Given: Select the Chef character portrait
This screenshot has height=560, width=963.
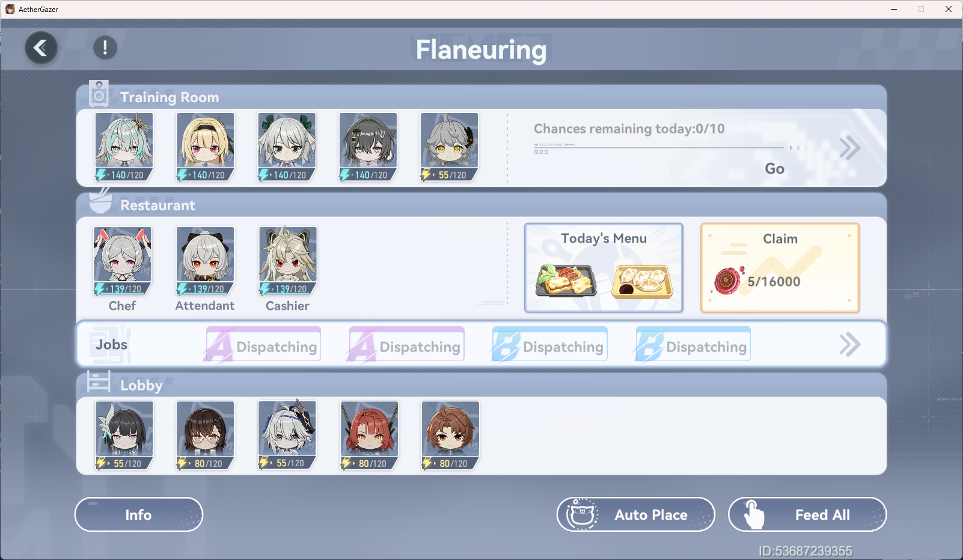Looking at the screenshot, I should point(123,261).
